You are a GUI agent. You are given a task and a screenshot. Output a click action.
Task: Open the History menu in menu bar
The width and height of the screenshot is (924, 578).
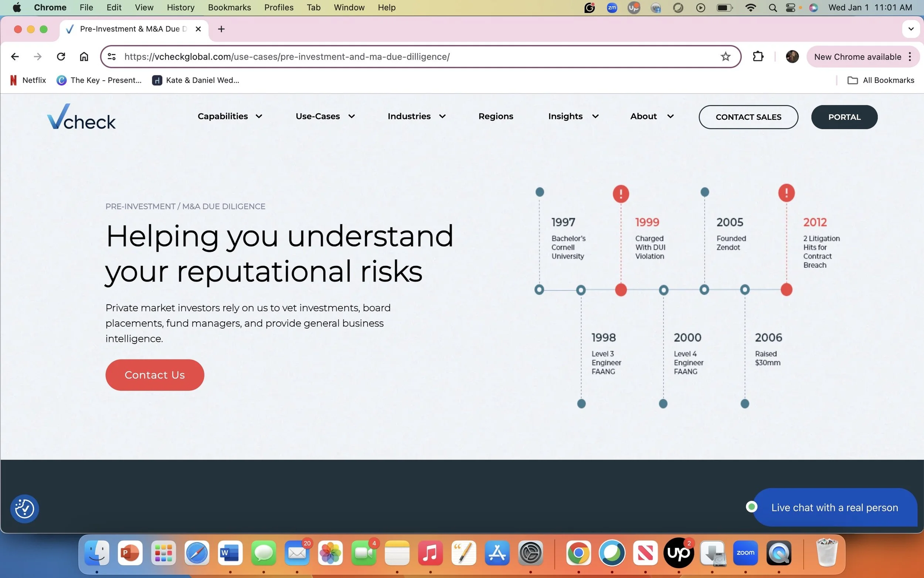pyautogui.click(x=180, y=7)
